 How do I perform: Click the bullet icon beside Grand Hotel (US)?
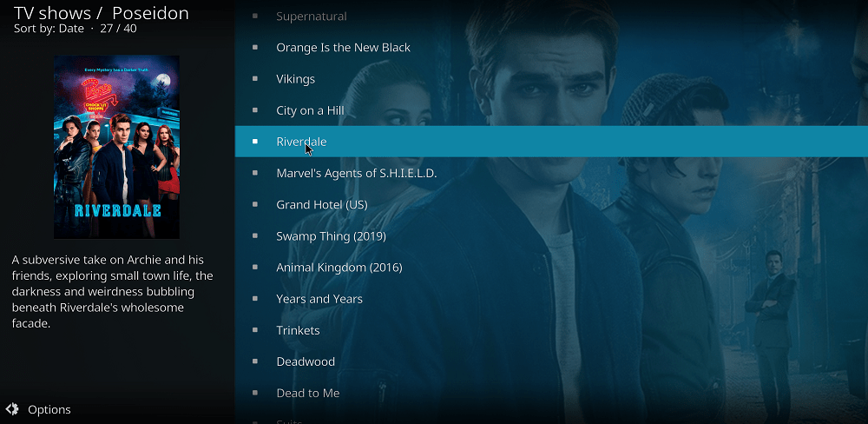[x=254, y=204]
